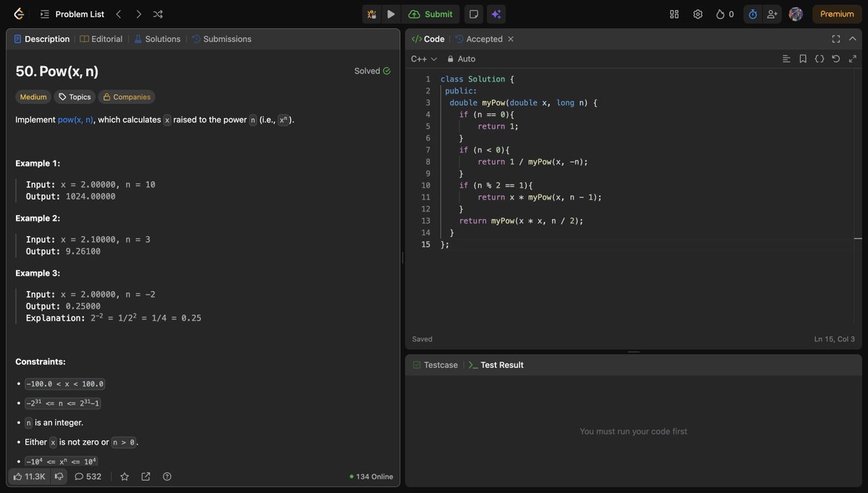Image resolution: width=868 pixels, height=493 pixels.
Task: Collapse the code panel chevron
Action: 854,39
